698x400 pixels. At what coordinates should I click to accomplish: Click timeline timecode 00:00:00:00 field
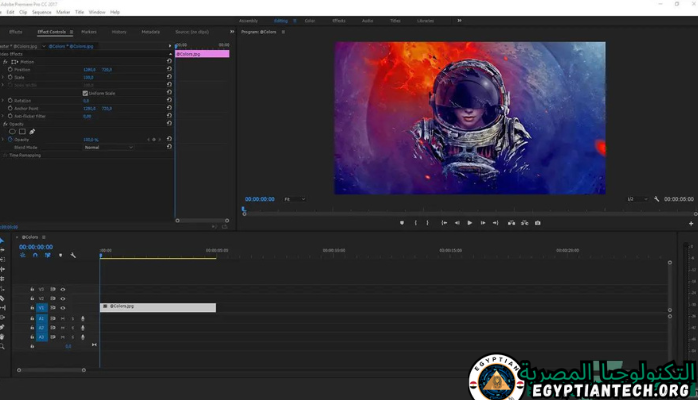coord(36,247)
